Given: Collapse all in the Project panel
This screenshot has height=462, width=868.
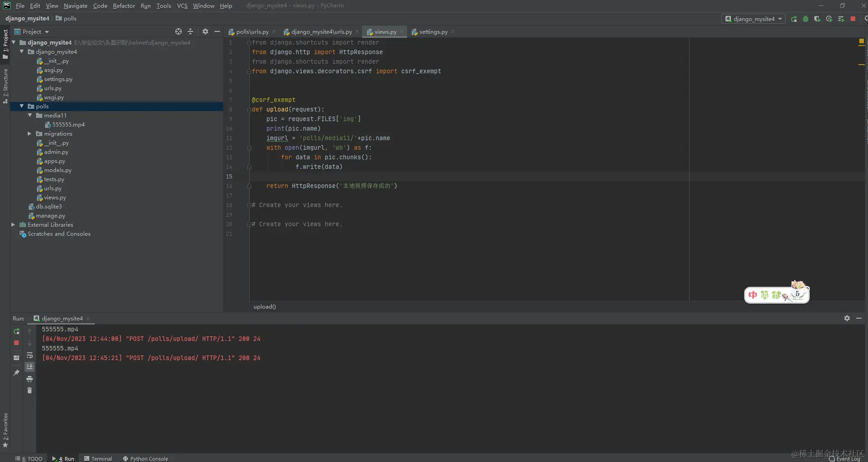Looking at the screenshot, I should [x=190, y=31].
